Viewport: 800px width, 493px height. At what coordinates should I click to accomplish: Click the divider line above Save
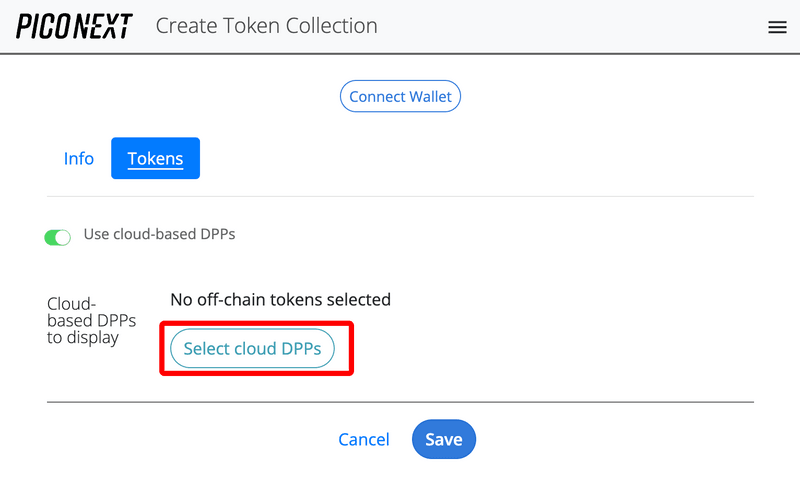click(400, 402)
